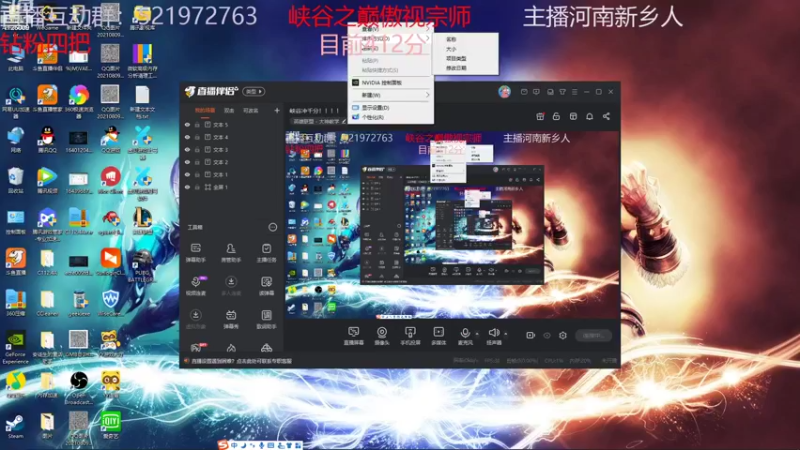Expand the microphone options arrow
This screenshot has width=800, height=450.
[x=477, y=334]
